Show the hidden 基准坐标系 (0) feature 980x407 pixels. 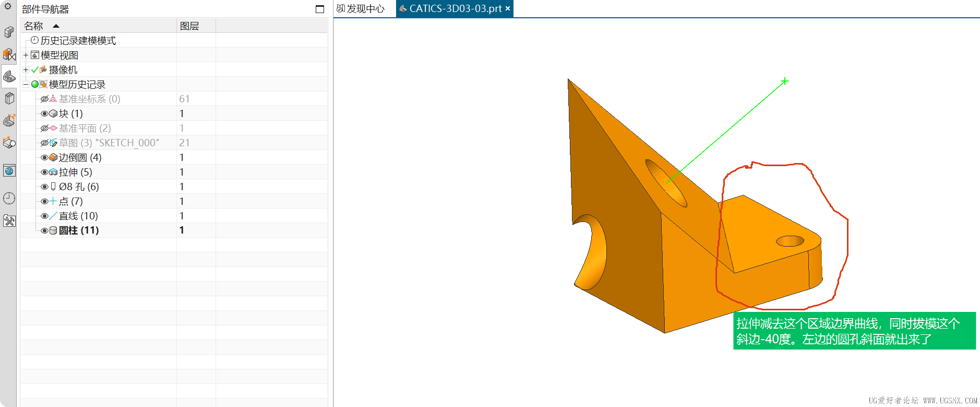coord(44,99)
